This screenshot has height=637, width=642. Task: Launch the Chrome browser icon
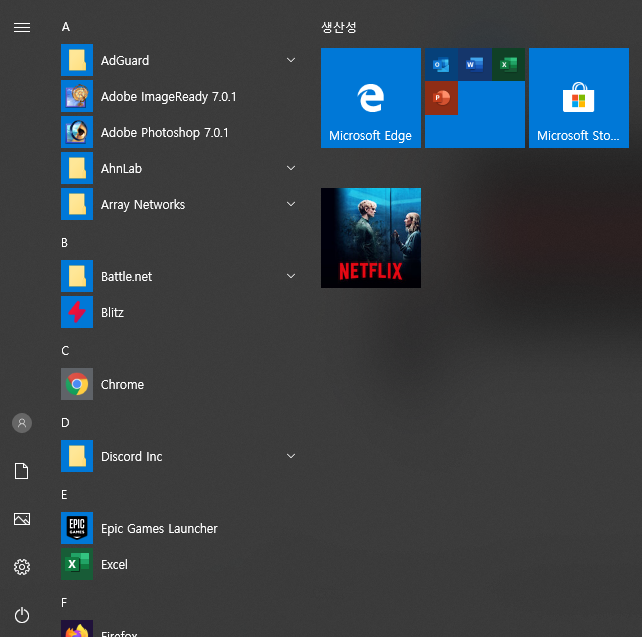[77, 384]
